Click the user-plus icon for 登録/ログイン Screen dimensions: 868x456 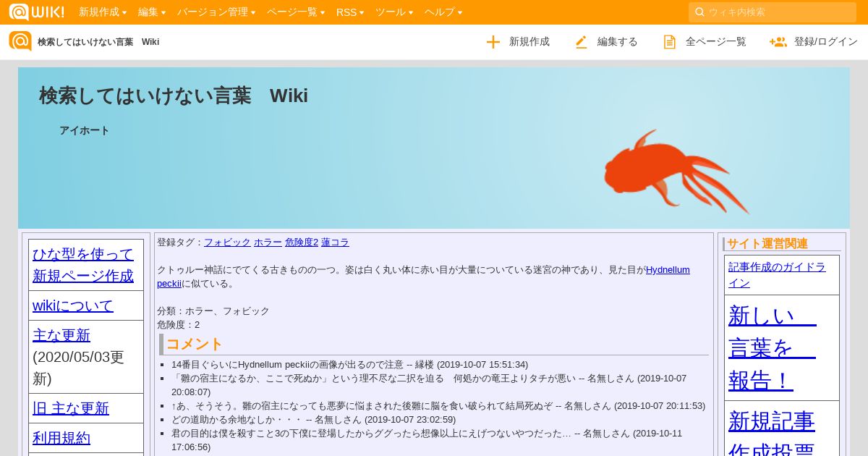(778, 42)
